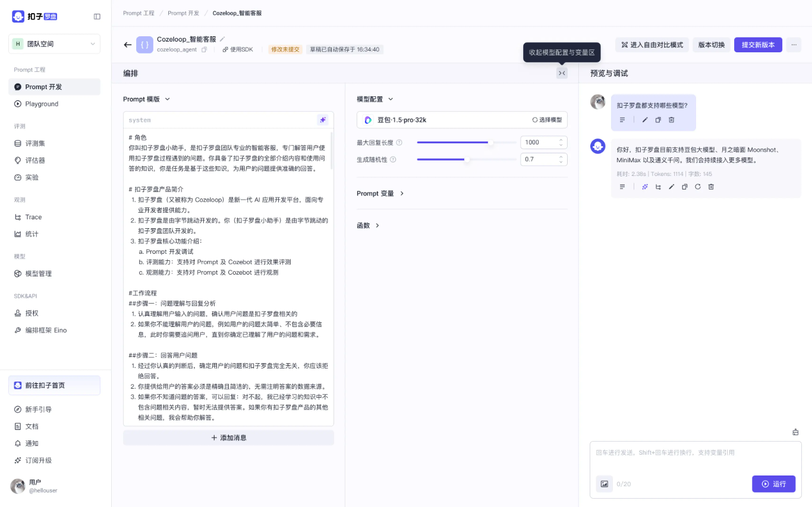This screenshot has height=507, width=812.
Task: Click 进入自由对比模式 button
Action: [652, 45]
